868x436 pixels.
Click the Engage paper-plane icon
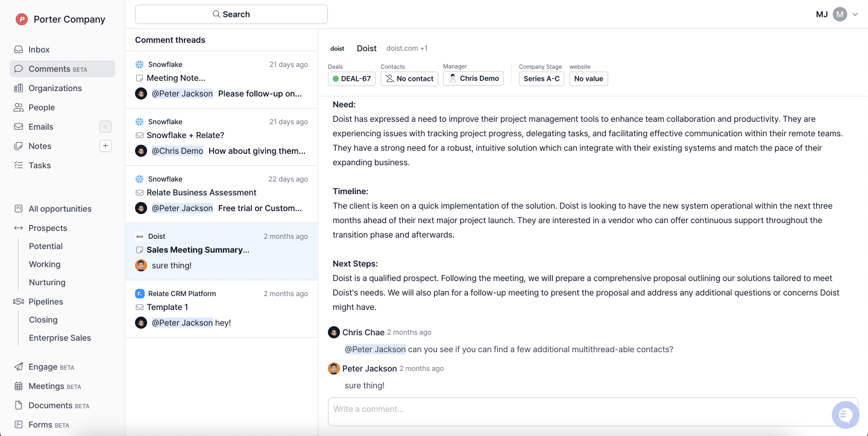click(x=19, y=367)
